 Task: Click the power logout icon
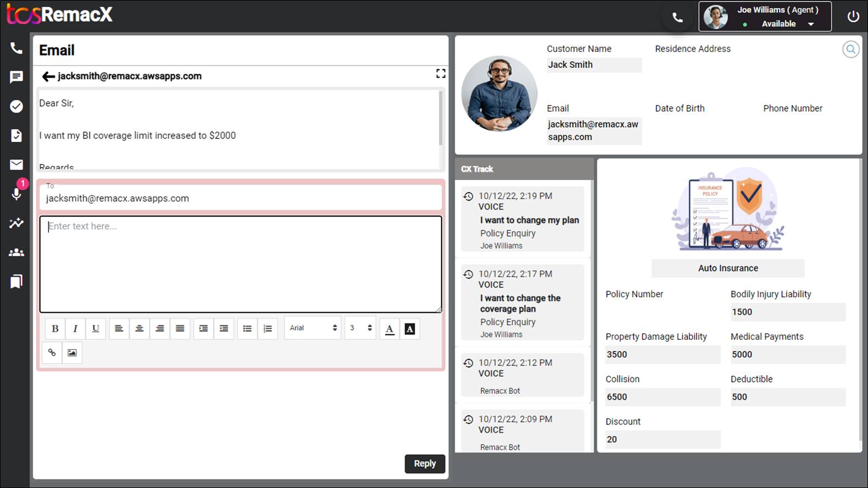pos(853,17)
